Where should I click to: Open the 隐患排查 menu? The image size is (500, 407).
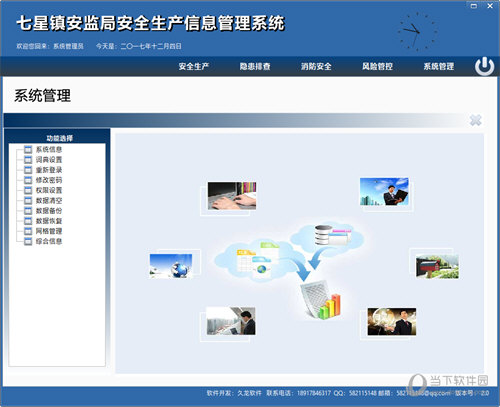click(x=255, y=66)
